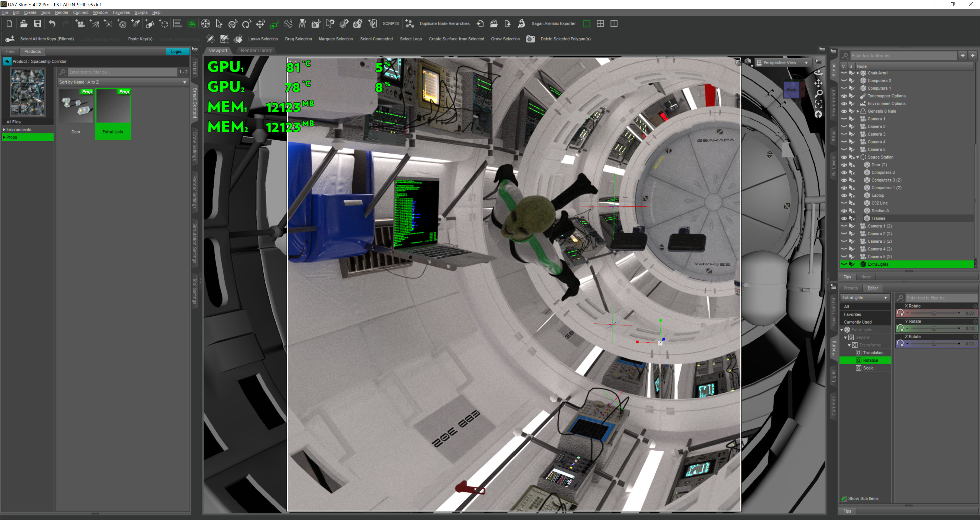Click the Login button
This screenshot has width=980, height=520.
point(177,51)
